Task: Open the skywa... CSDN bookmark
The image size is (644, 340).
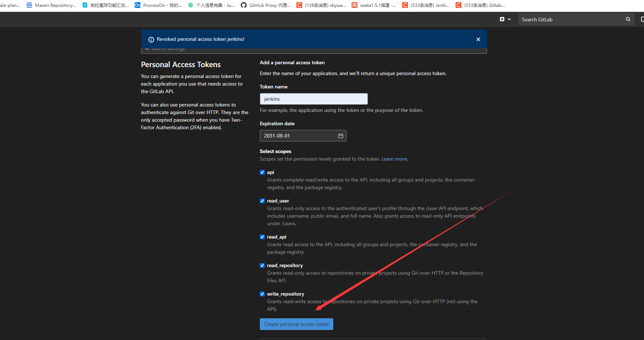Action: [x=321, y=5]
